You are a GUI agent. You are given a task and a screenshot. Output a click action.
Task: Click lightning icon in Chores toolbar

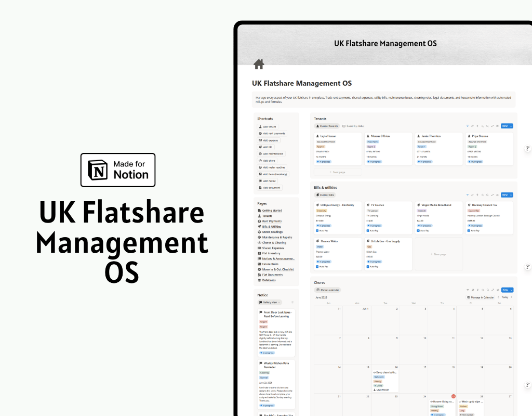(477, 290)
